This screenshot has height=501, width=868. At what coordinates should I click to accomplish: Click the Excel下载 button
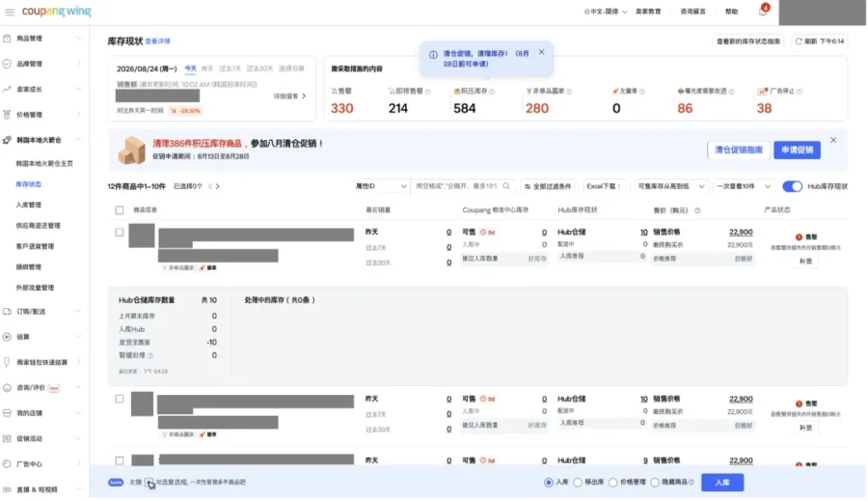[604, 186]
